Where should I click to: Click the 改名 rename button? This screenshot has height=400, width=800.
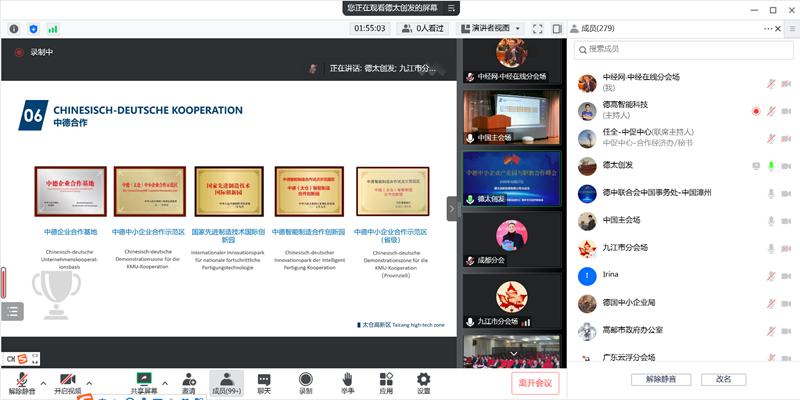tap(723, 379)
